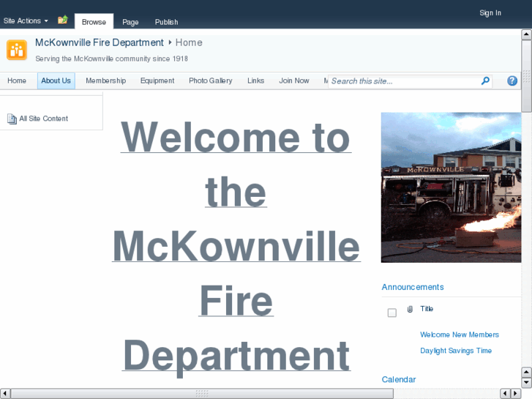Click the vertical scrollbar up arrow
Viewport: 532px width, 399px height.
526,34
